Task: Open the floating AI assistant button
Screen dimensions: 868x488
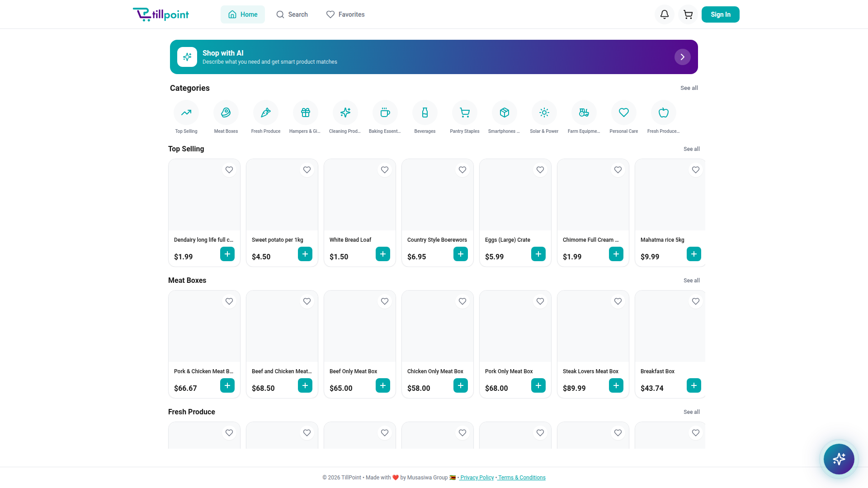Action: click(x=839, y=459)
